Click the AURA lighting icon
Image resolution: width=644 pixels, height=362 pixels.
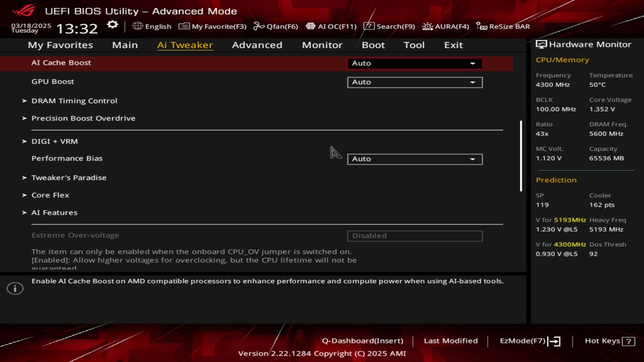(x=427, y=26)
